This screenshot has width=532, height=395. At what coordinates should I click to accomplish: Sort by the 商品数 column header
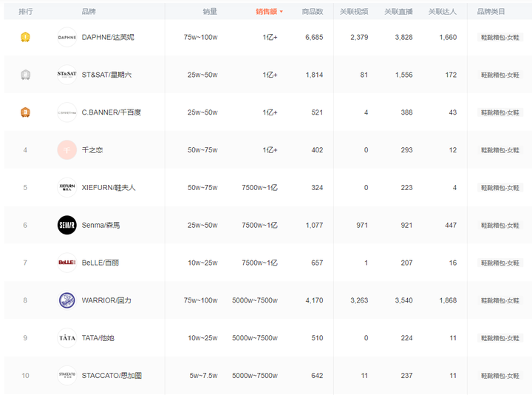pyautogui.click(x=313, y=12)
